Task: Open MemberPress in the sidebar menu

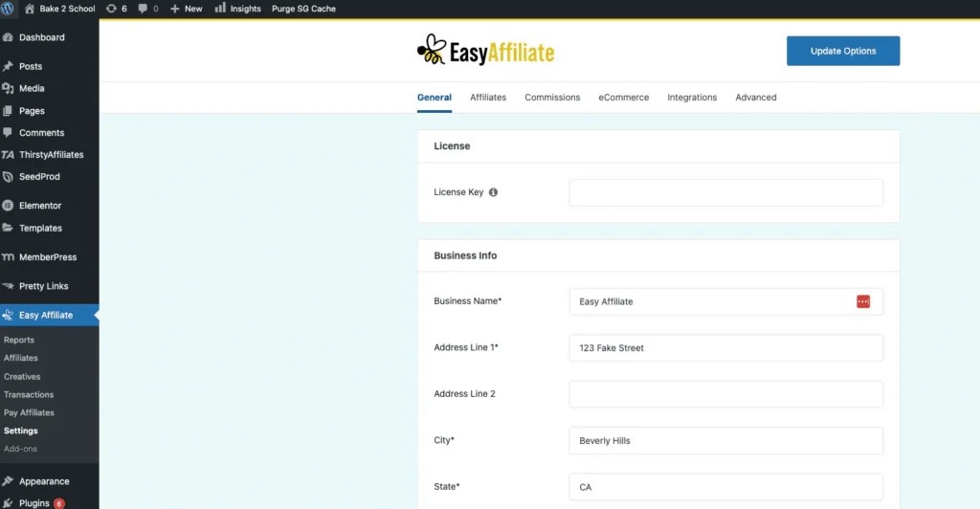Action: click(x=48, y=257)
